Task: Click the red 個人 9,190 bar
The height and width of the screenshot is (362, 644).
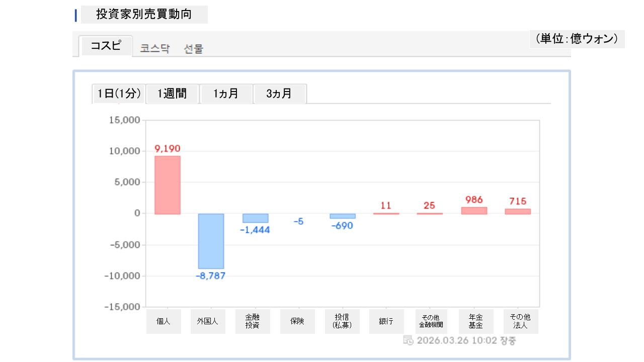Action: point(168,185)
